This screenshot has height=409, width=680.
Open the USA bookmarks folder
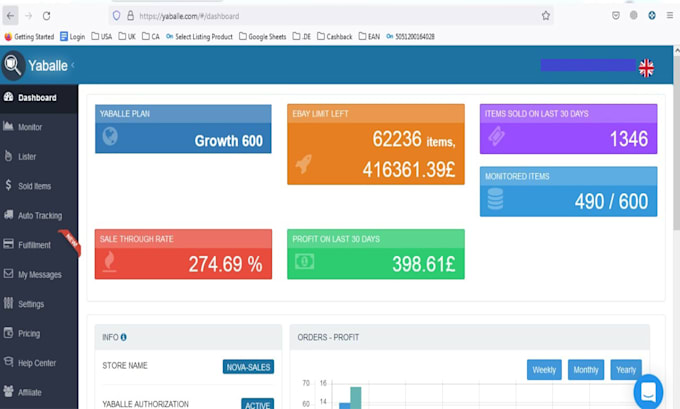102,37
